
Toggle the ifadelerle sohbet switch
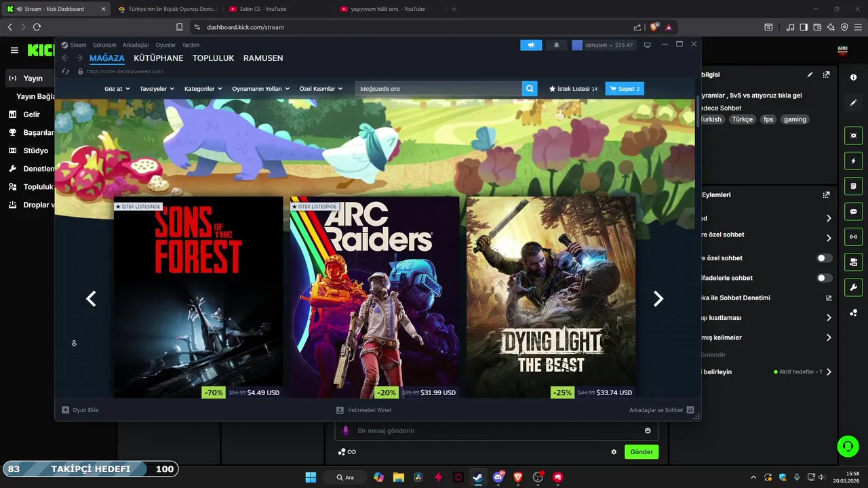pyautogui.click(x=824, y=278)
